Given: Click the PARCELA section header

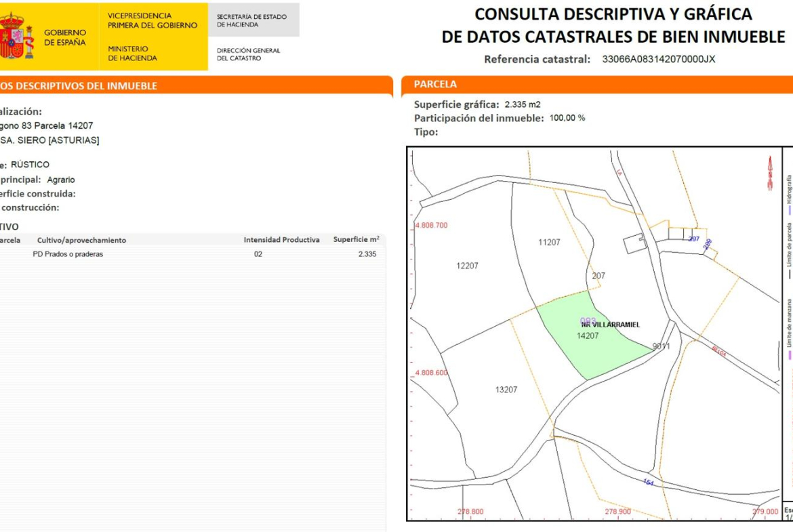Looking at the screenshot, I should [x=435, y=85].
